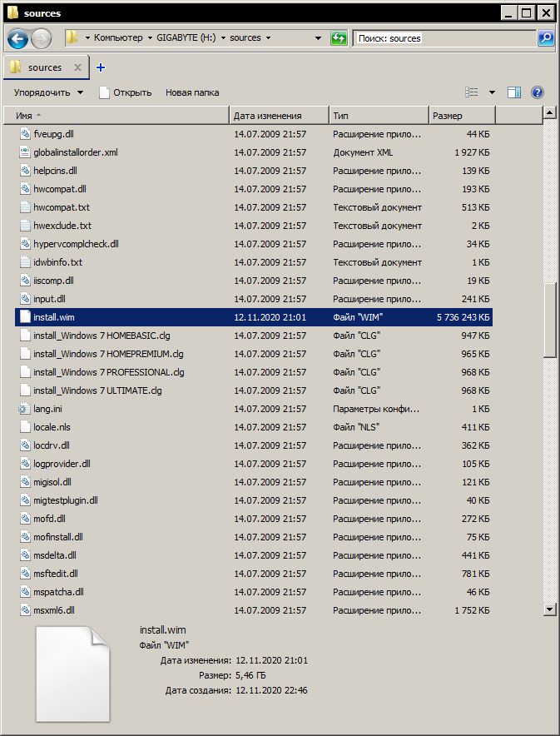This screenshot has width=560, height=736.
Task: Expand the Компьютер breadcrumb arrow
Action: (148, 38)
